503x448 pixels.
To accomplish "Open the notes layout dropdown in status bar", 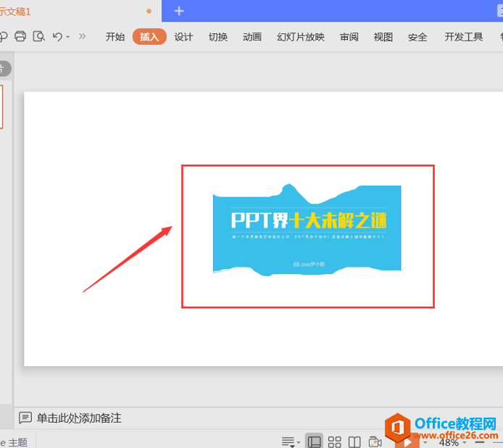I will coord(291,441).
